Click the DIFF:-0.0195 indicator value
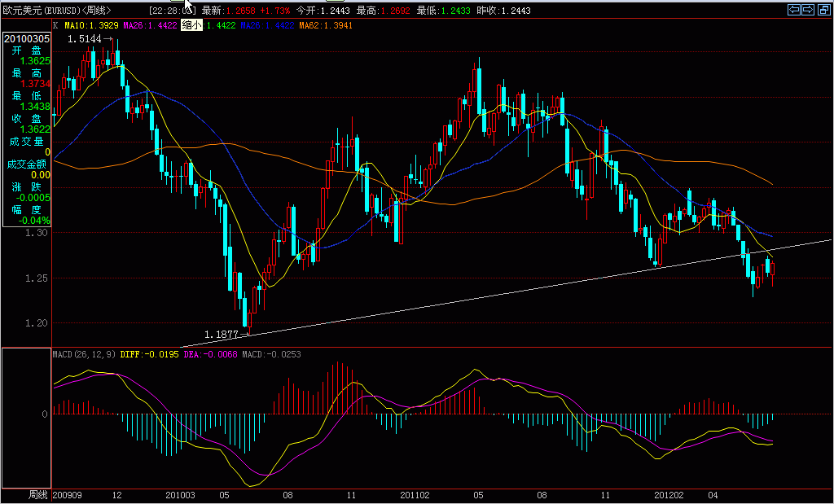This screenshot has width=834, height=504. tap(150, 354)
